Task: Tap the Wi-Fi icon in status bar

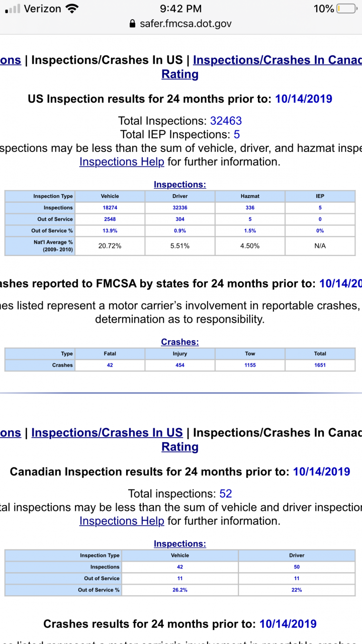Action: coord(72,9)
